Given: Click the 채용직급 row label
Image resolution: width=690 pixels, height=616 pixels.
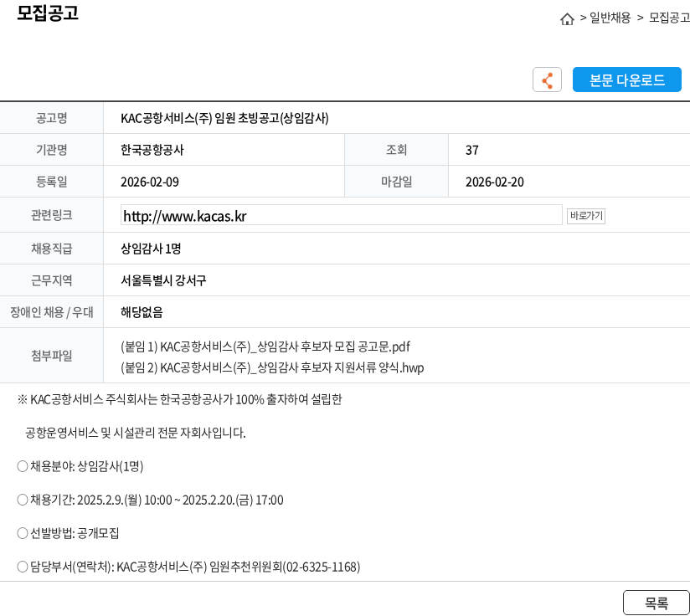Looking at the screenshot, I should 51,249.
